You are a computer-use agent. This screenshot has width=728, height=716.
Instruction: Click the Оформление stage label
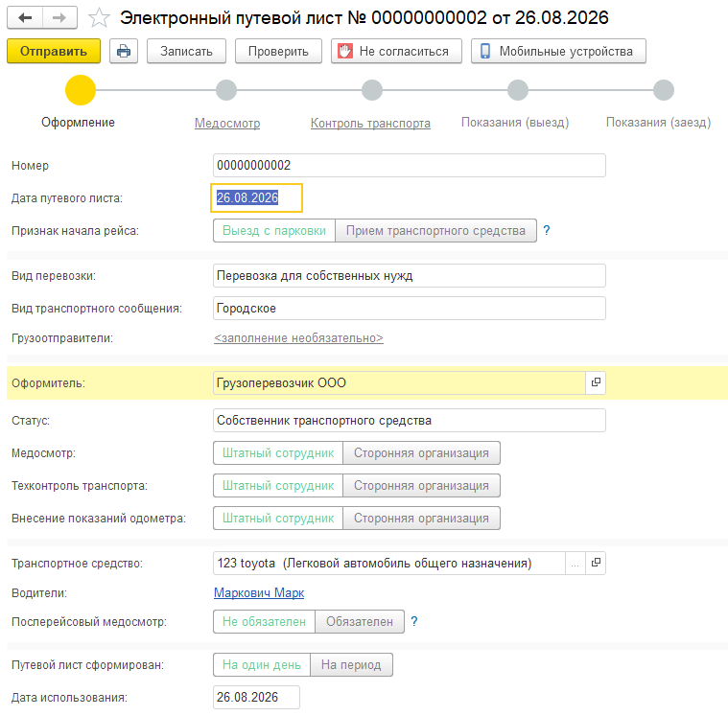tap(78, 122)
